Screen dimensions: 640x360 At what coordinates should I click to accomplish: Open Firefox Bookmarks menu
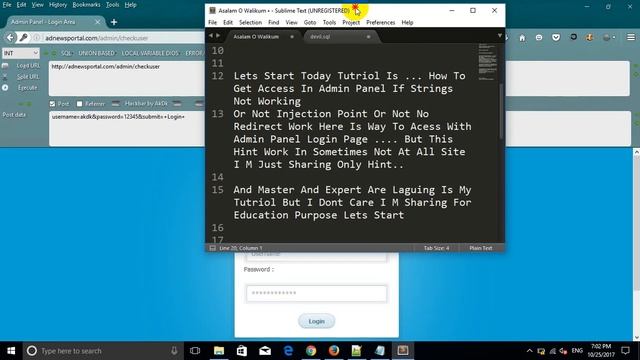86,5
